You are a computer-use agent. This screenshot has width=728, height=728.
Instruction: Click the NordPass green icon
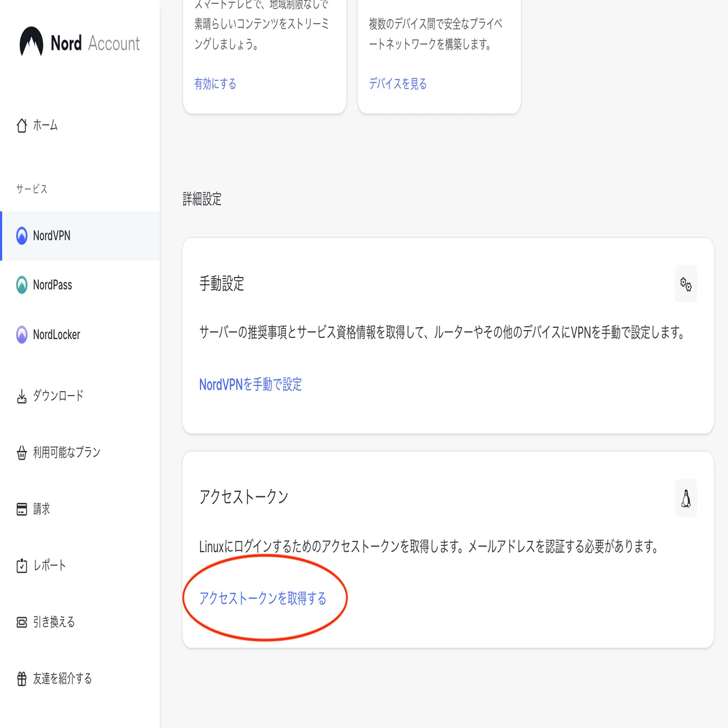[21, 285]
